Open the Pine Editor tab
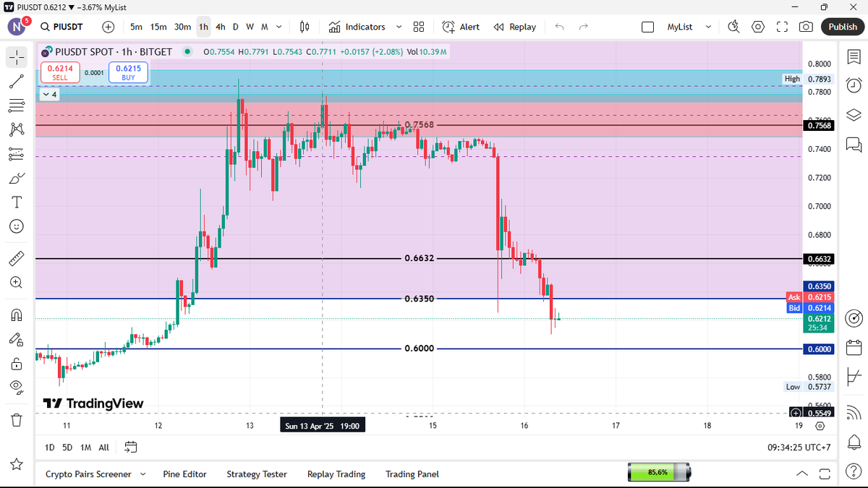The height and width of the screenshot is (488, 868). coord(184,474)
